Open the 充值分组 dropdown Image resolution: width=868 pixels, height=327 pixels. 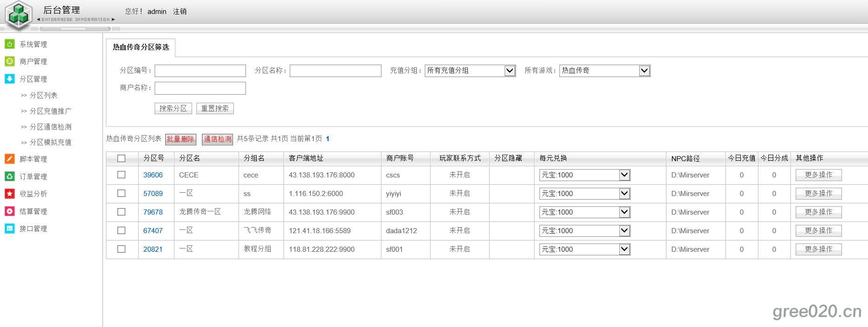pyautogui.click(x=470, y=71)
